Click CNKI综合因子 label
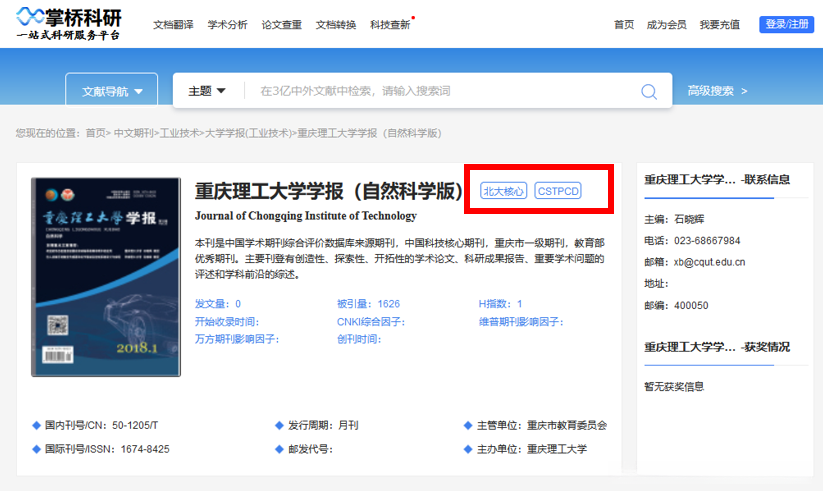This screenshot has height=491, width=823. (371, 321)
